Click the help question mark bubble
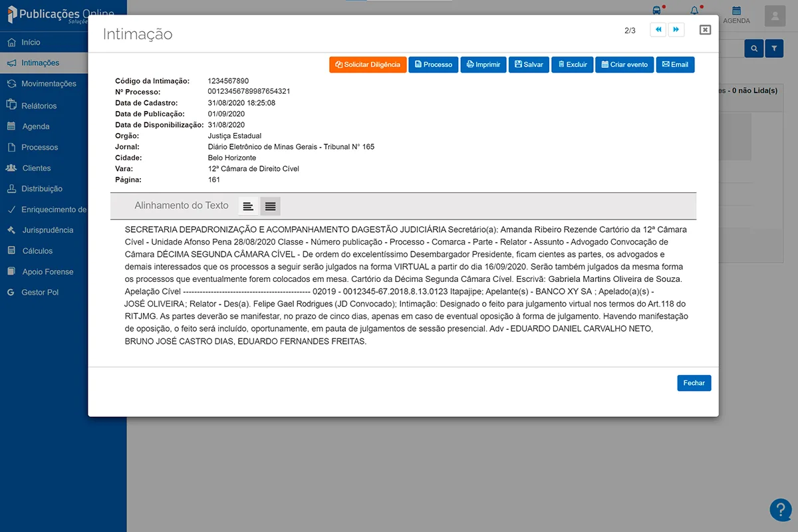 coord(781,509)
